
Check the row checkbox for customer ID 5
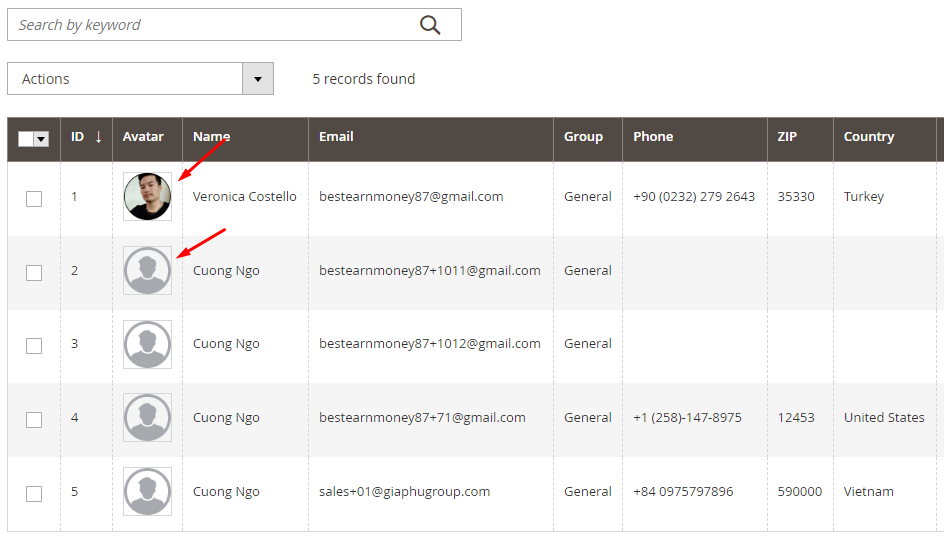coord(34,493)
